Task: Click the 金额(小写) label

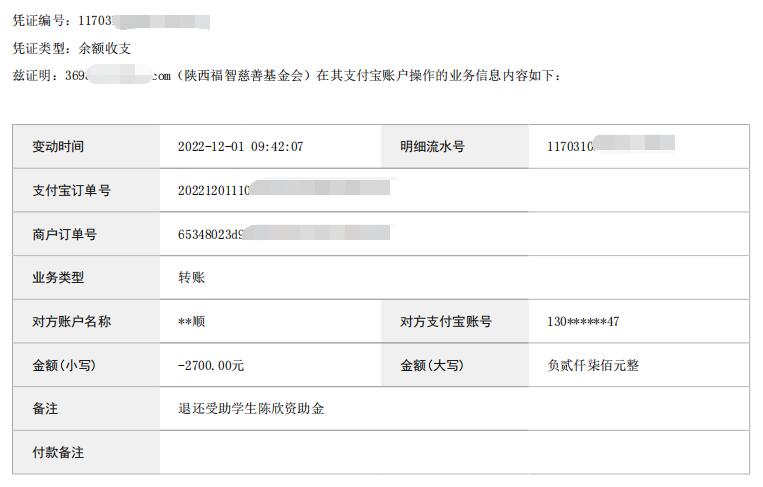Action: 64,365
